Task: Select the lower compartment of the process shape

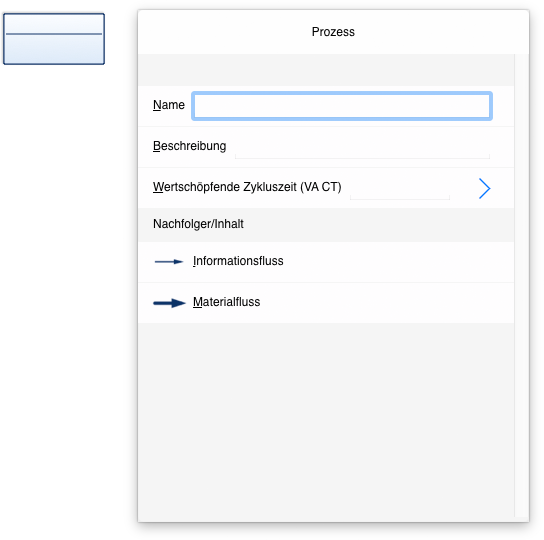Action: [54, 49]
